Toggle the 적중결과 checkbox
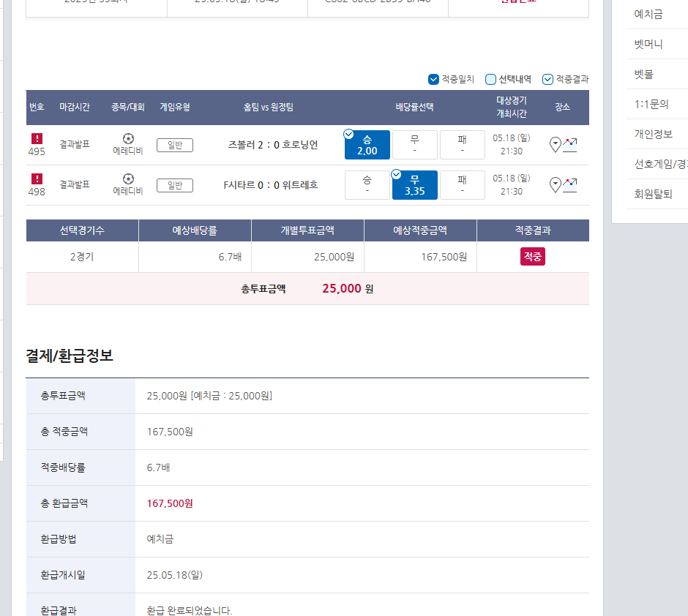 [x=547, y=79]
